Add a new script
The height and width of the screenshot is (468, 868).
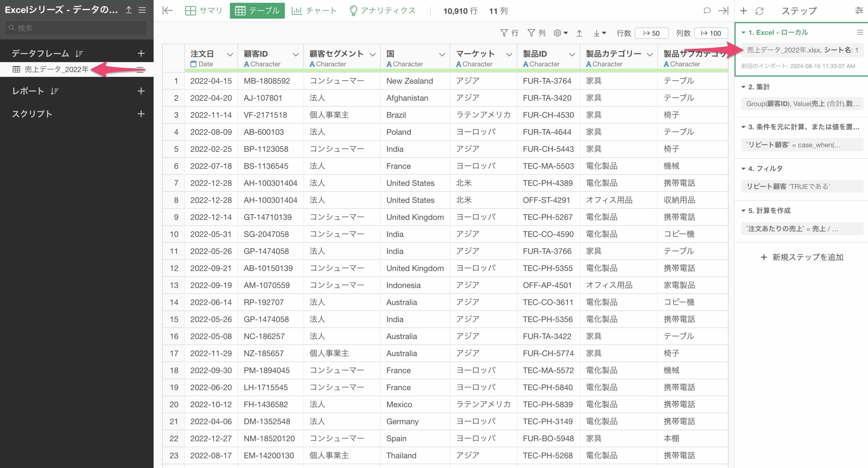(x=141, y=114)
